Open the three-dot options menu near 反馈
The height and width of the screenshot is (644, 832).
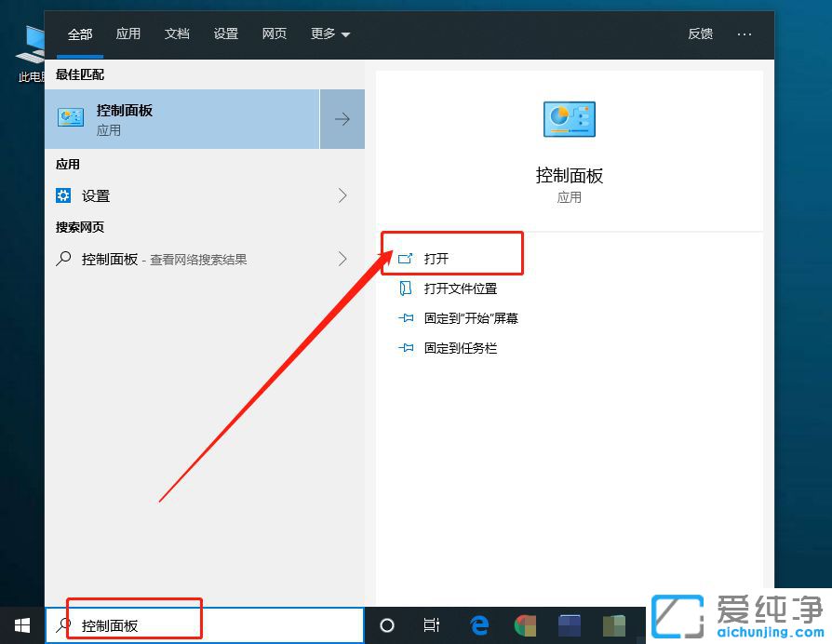point(745,34)
